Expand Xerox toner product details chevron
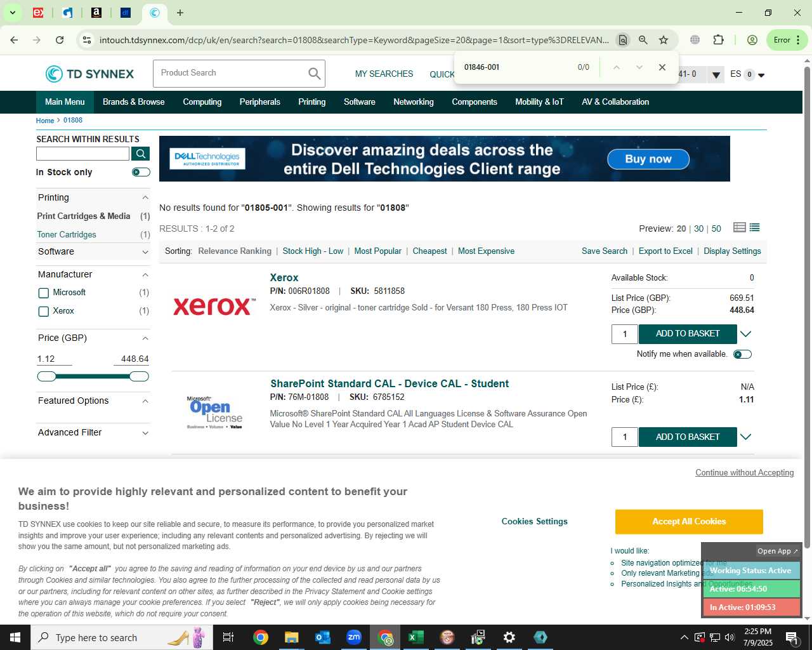The height and width of the screenshot is (650, 812). [x=746, y=334]
